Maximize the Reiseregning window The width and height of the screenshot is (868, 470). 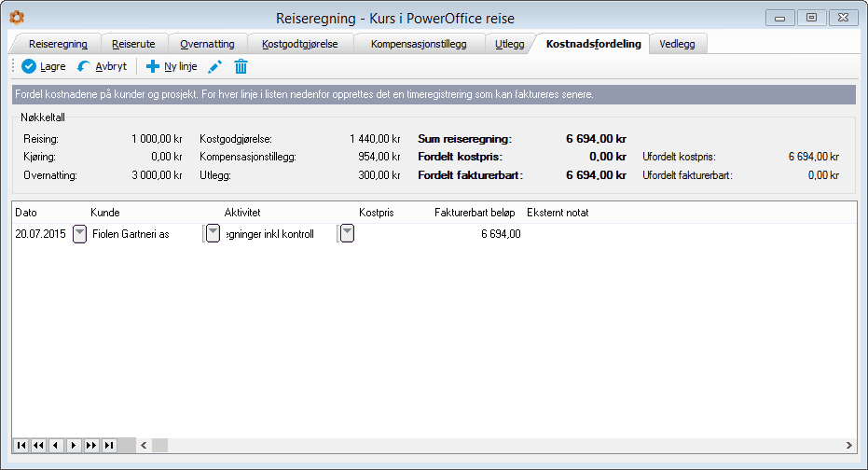coord(811,18)
